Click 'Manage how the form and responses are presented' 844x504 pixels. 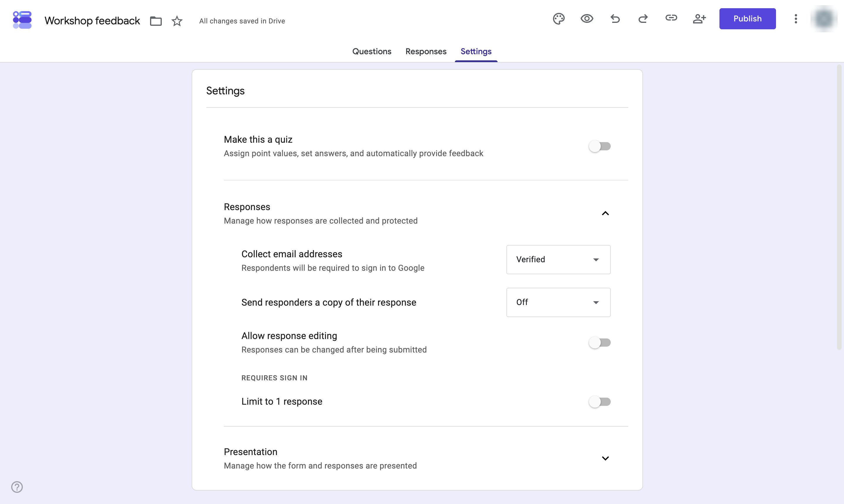tap(320, 466)
